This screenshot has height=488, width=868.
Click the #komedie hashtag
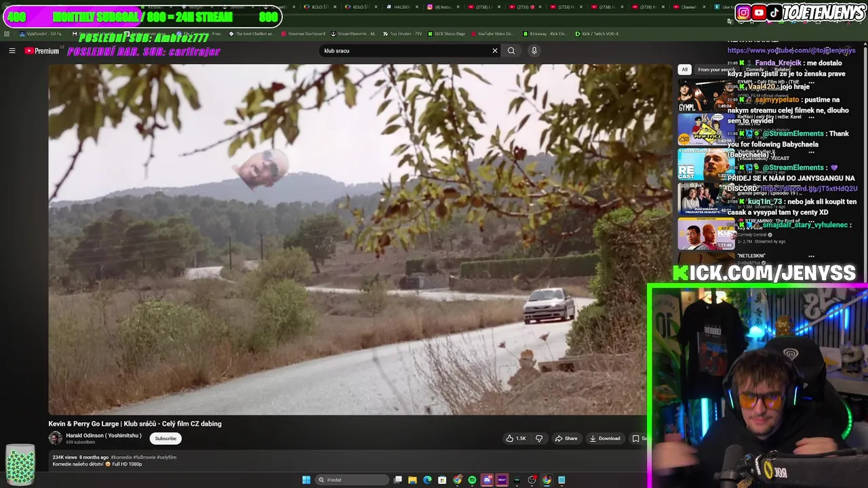click(121, 457)
